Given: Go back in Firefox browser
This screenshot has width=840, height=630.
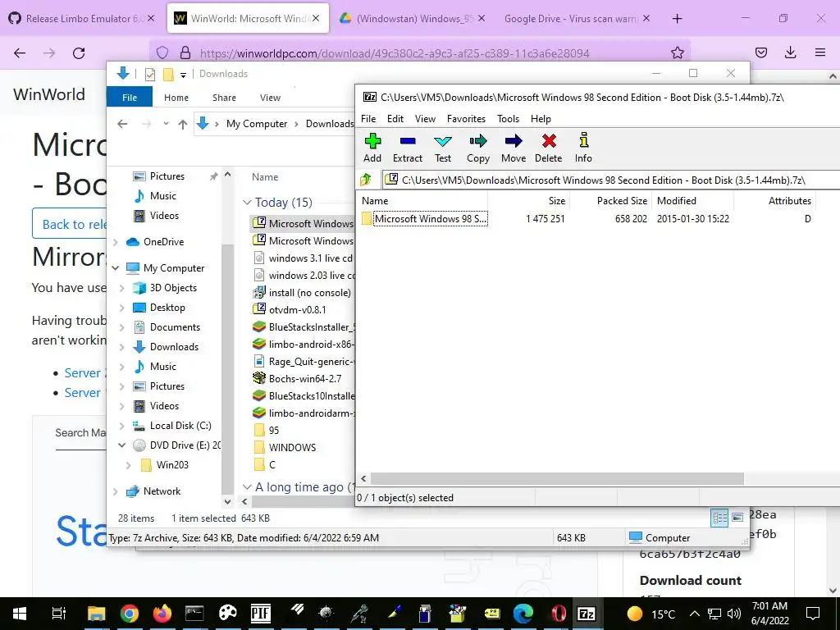Looking at the screenshot, I should [x=20, y=52].
